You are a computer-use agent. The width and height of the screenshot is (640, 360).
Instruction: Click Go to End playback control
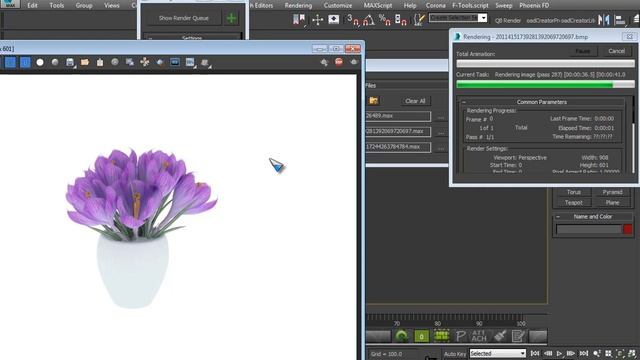point(584,353)
